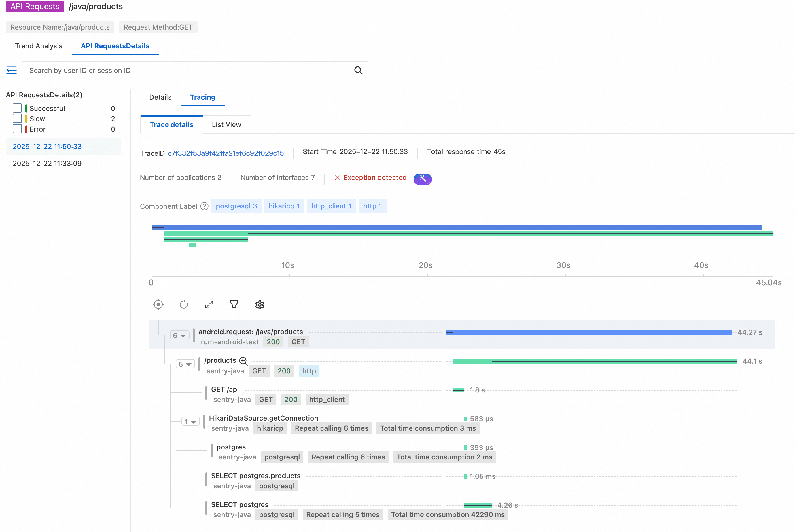Collapse the /products span with 5 children

(185, 364)
